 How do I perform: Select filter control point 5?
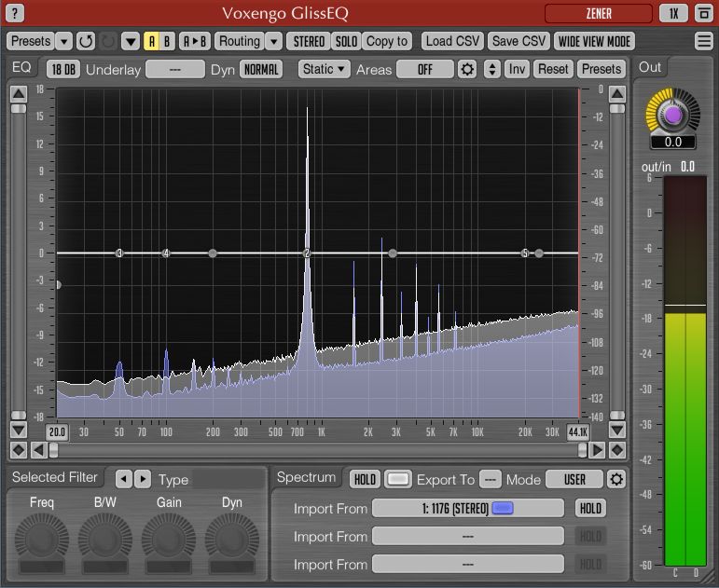[x=525, y=253]
